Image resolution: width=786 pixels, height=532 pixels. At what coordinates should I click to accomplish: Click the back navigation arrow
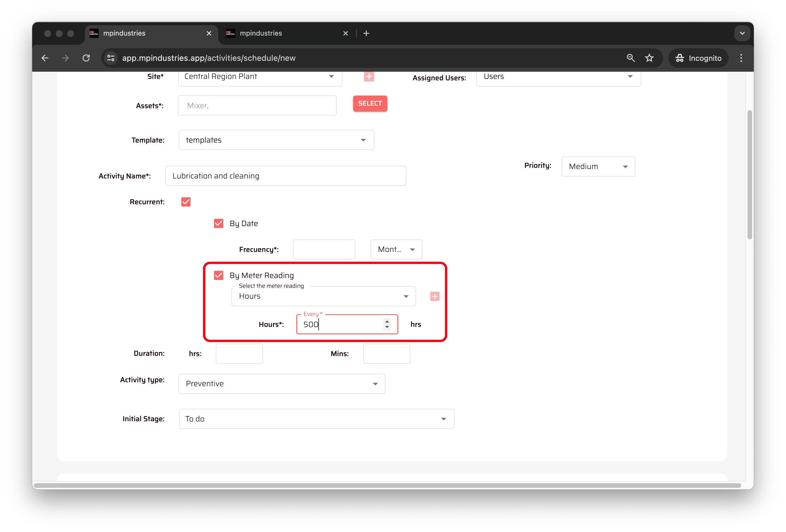(45, 58)
